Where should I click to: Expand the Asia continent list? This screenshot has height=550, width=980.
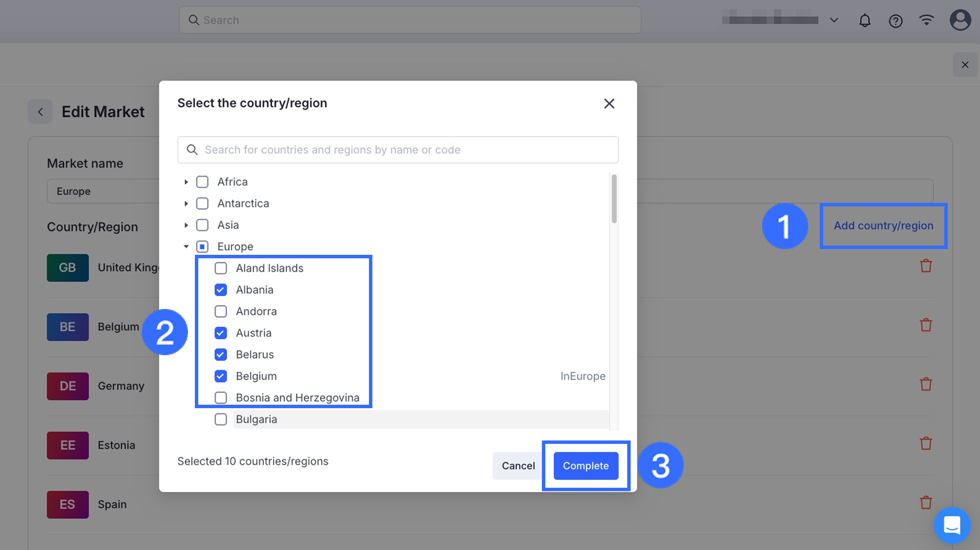point(186,225)
